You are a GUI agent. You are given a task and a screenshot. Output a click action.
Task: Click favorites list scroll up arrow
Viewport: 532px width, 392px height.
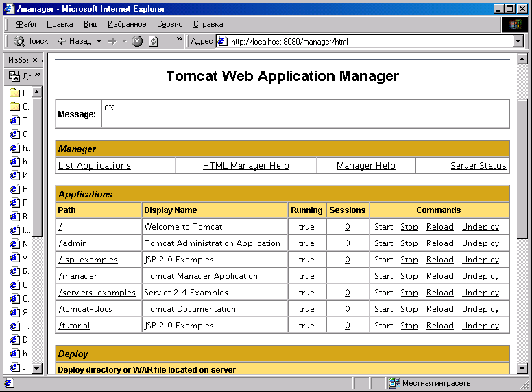[37, 93]
